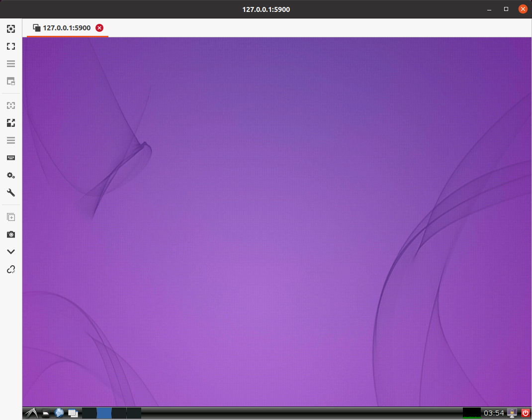Click the fit window size icon
Screen dimensions: 532x420
click(10, 29)
